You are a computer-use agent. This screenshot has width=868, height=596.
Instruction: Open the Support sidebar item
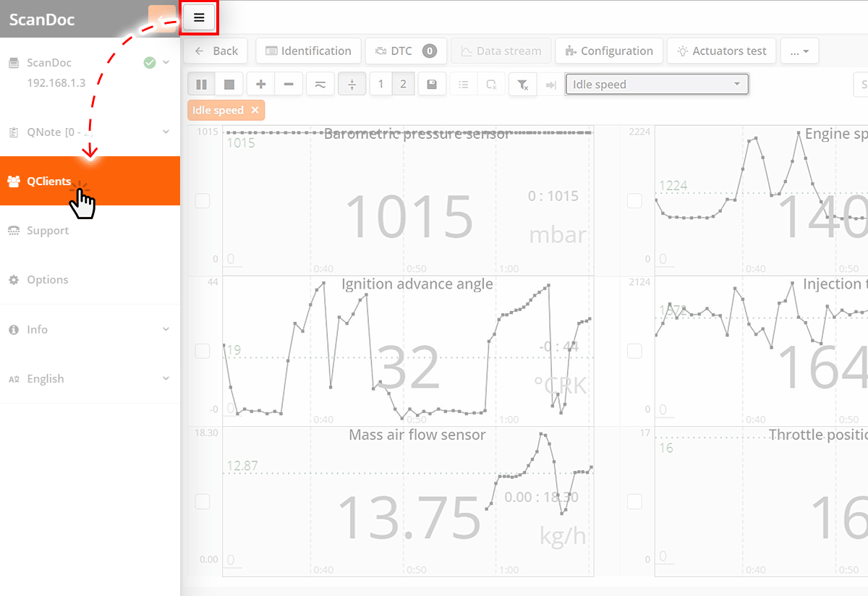coord(48,231)
